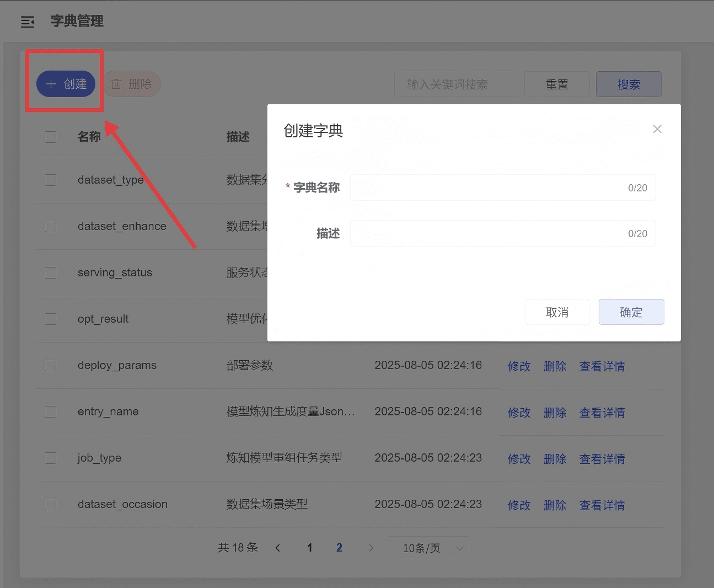Click the 描述 input field
The image size is (714, 588).
[x=485, y=234]
